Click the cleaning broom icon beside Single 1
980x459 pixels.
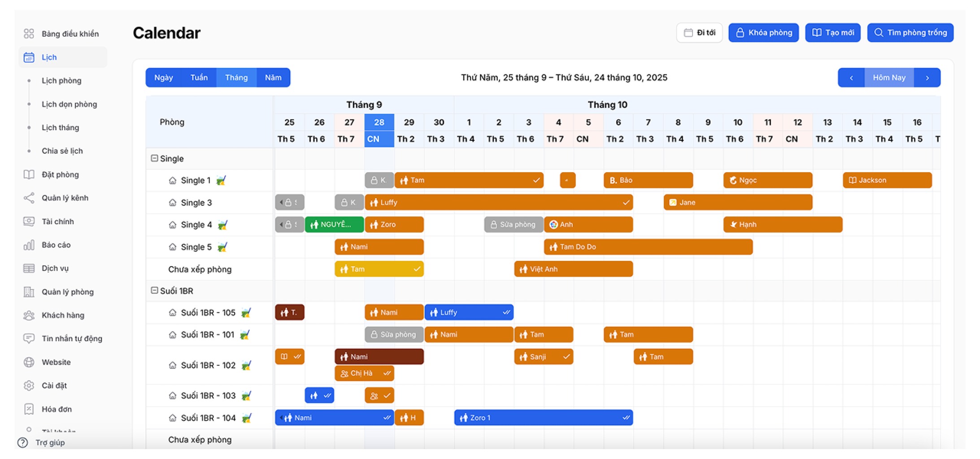coord(221,180)
